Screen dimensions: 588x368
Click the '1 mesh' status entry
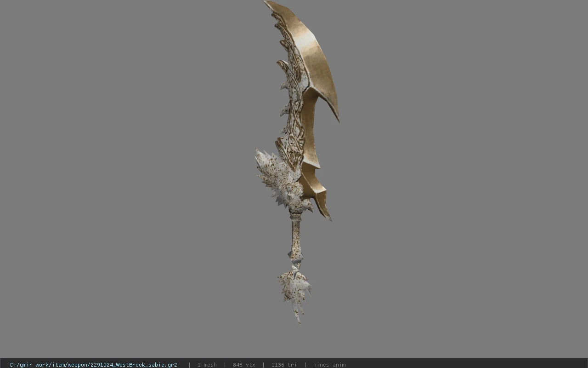[207, 365]
